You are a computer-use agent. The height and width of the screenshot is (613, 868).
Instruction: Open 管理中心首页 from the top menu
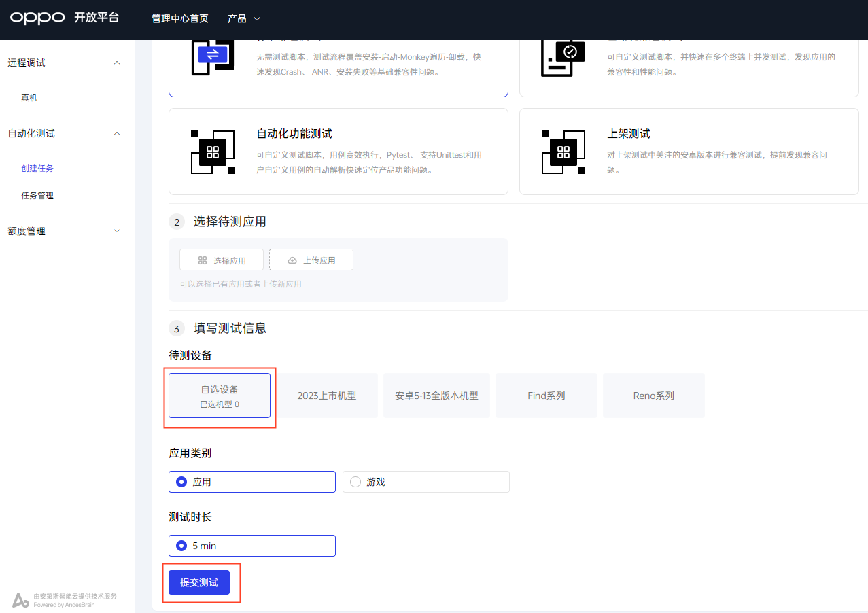pos(179,18)
